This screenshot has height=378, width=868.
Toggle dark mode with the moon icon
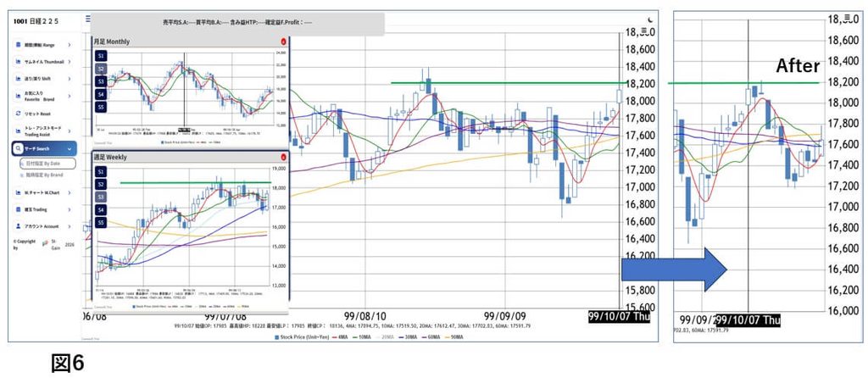650,19
